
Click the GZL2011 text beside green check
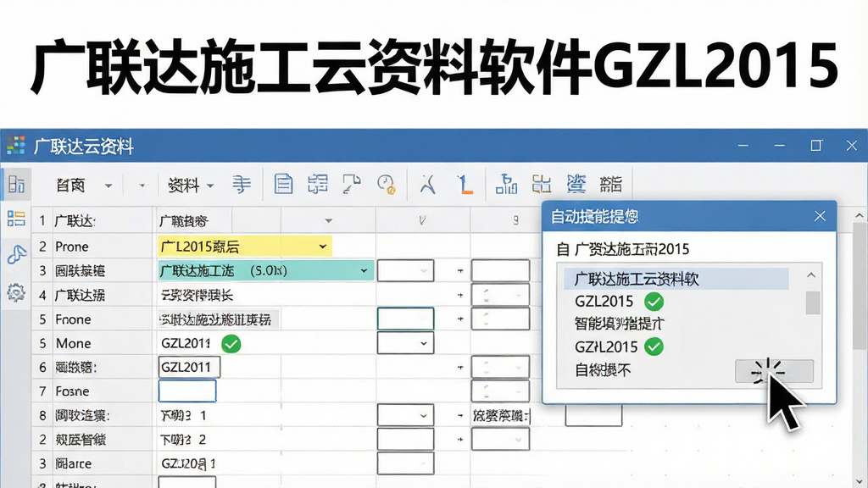pos(186,344)
